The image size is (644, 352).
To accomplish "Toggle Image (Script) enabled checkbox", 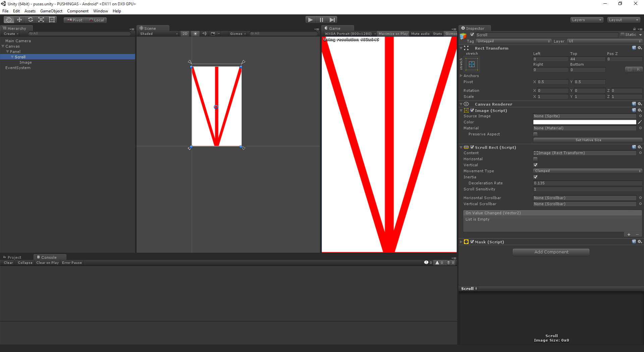I will (472, 110).
